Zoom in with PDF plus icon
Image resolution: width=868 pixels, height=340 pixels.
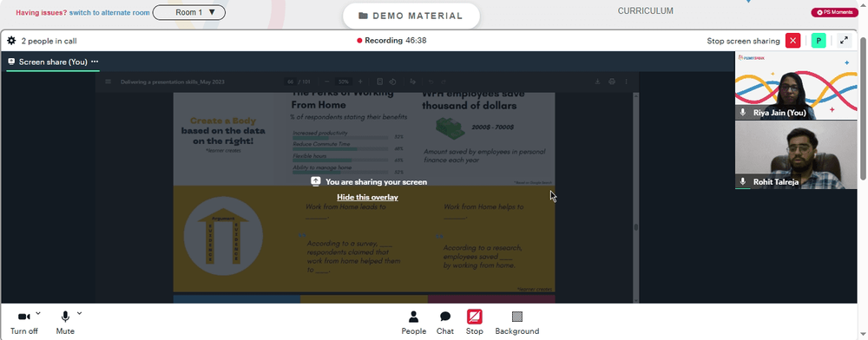pyautogui.click(x=360, y=82)
